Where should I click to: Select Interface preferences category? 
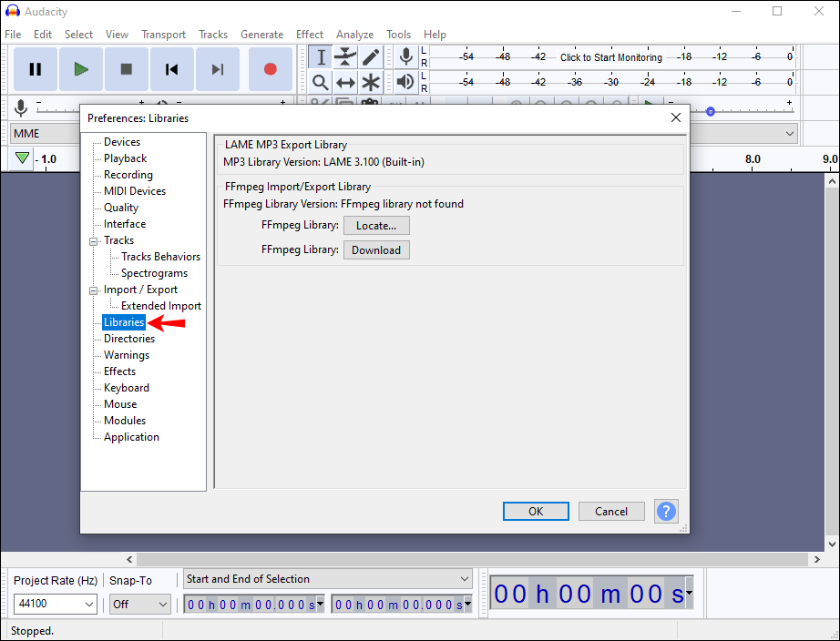(125, 224)
